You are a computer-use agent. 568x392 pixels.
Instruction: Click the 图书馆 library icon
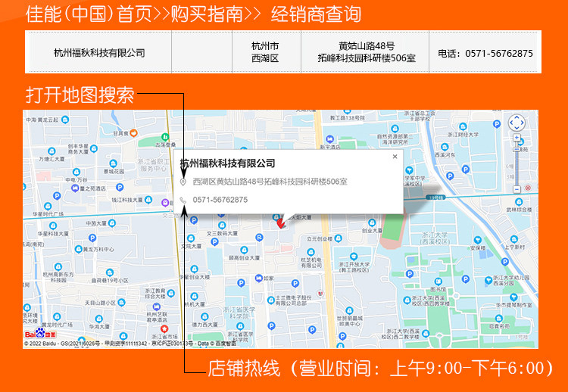pos(438,282)
